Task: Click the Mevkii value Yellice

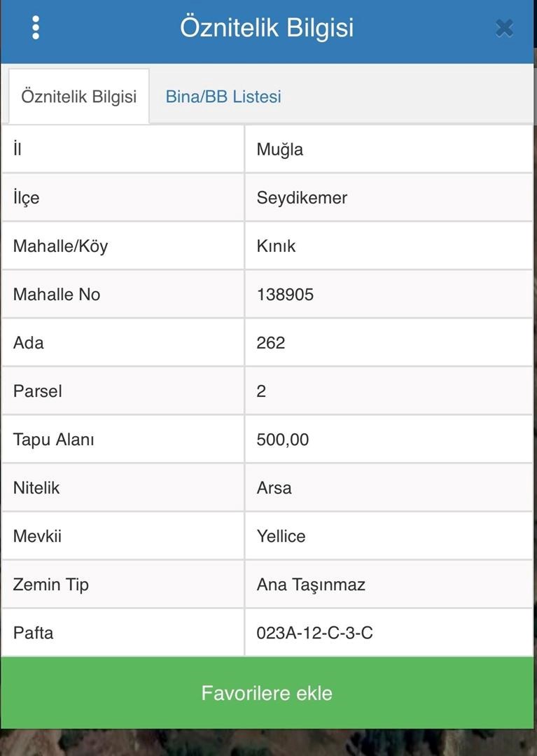Action: click(x=281, y=536)
